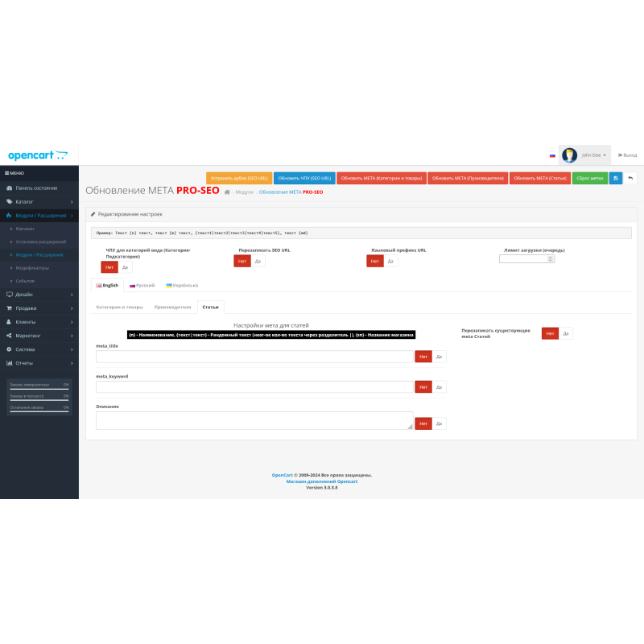Expand the Клиенты sidebar menu
The image size is (644, 644).
coord(72,321)
